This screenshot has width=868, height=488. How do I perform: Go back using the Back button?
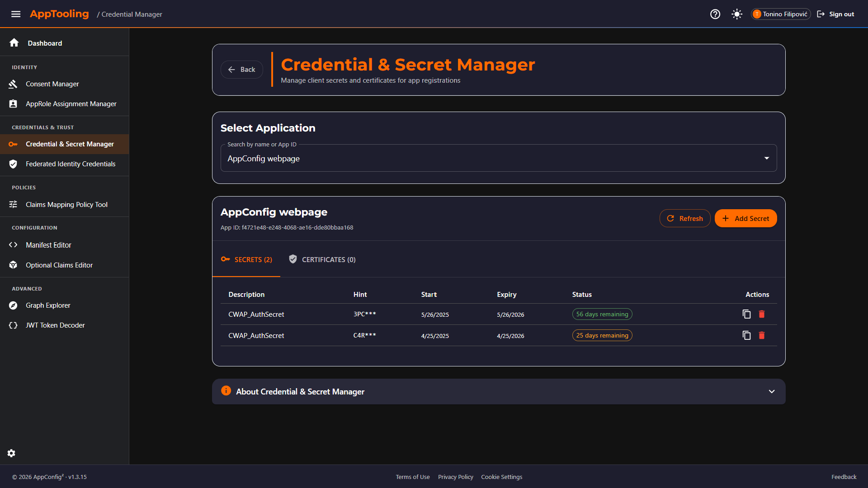click(x=242, y=70)
